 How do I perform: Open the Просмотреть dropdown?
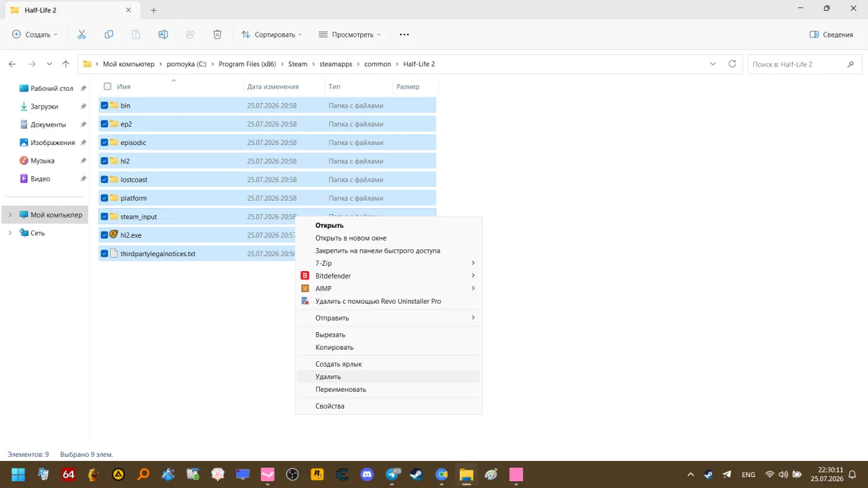click(x=349, y=35)
